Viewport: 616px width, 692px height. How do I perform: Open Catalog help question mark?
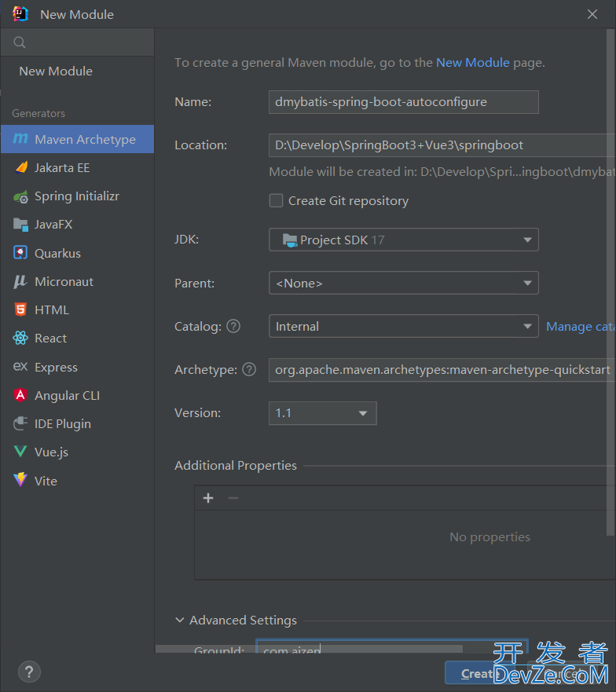tap(233, 326)
